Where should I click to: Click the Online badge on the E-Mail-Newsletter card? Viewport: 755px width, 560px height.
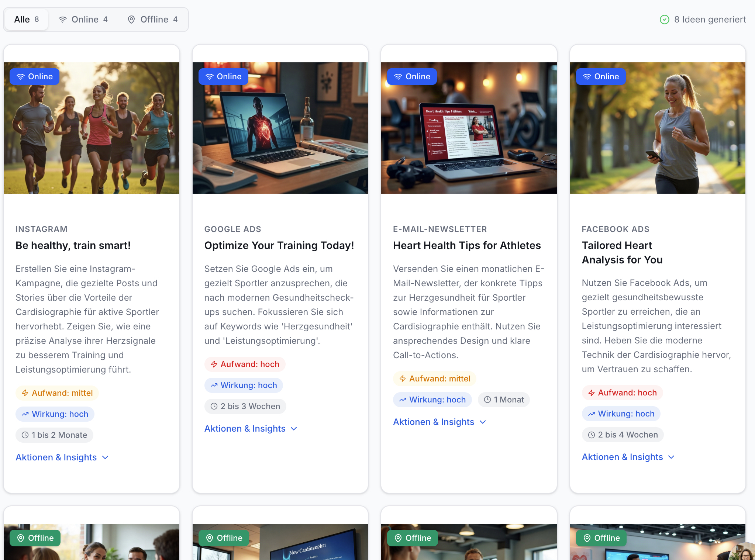click(x=412, y=76)
